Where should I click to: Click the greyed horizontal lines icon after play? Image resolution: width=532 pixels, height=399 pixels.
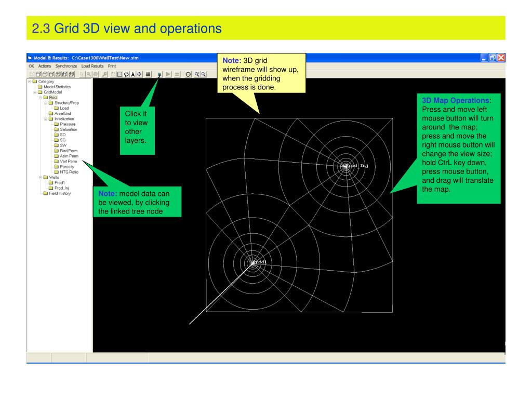point(177,74)
